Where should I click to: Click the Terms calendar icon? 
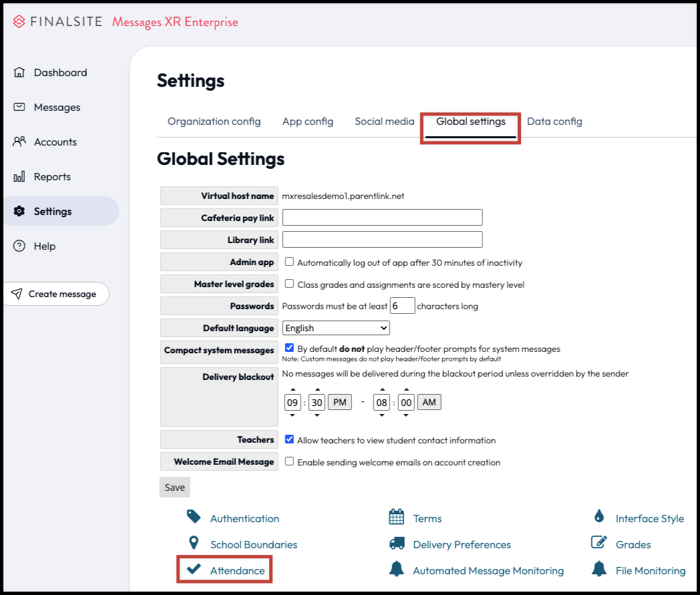(x=397, y=517)
